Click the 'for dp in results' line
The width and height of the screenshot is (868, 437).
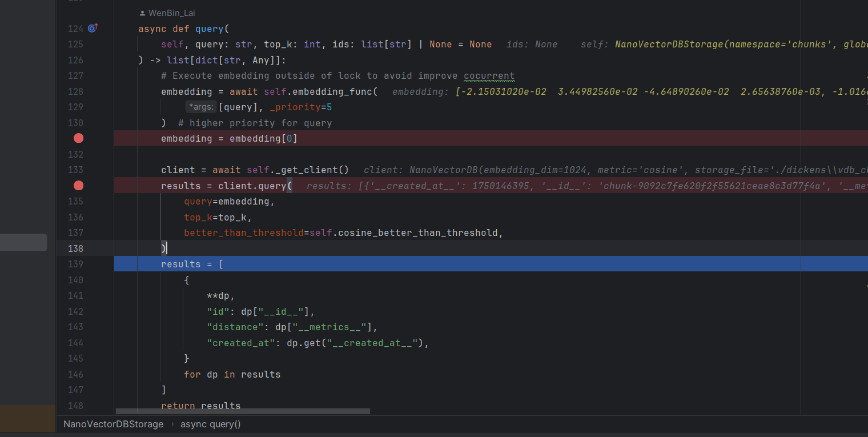pyautogui.click(x=232, y=374)
